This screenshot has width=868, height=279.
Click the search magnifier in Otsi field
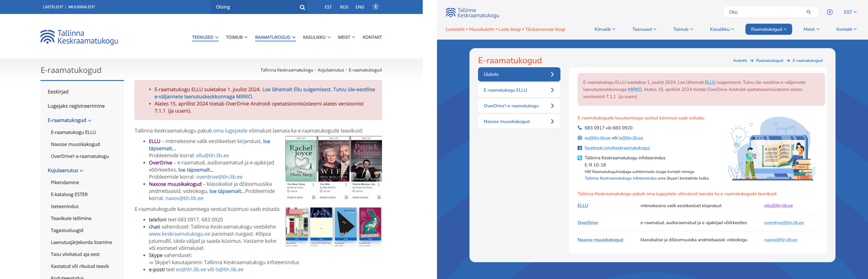pyautogui.click(x=808, y=12)
